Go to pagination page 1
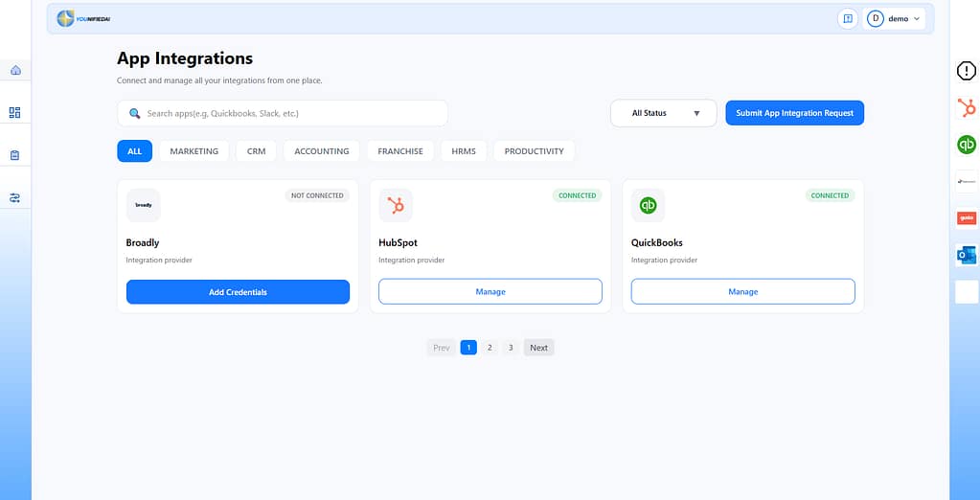The width and height of the screenshot is (980, 500). coord(468,348)
